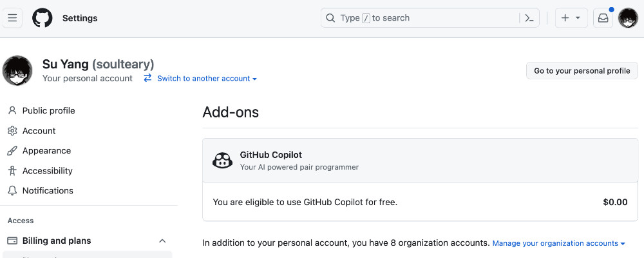This screenshot has height=258, width=644.
Task: Focus the Type / to search field
Action: click(420, 18)
